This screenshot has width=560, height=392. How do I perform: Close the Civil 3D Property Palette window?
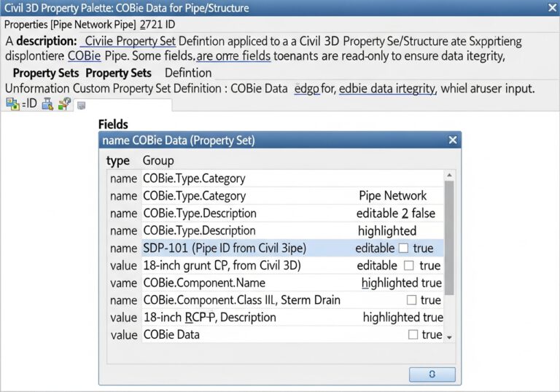pos(552,7)
